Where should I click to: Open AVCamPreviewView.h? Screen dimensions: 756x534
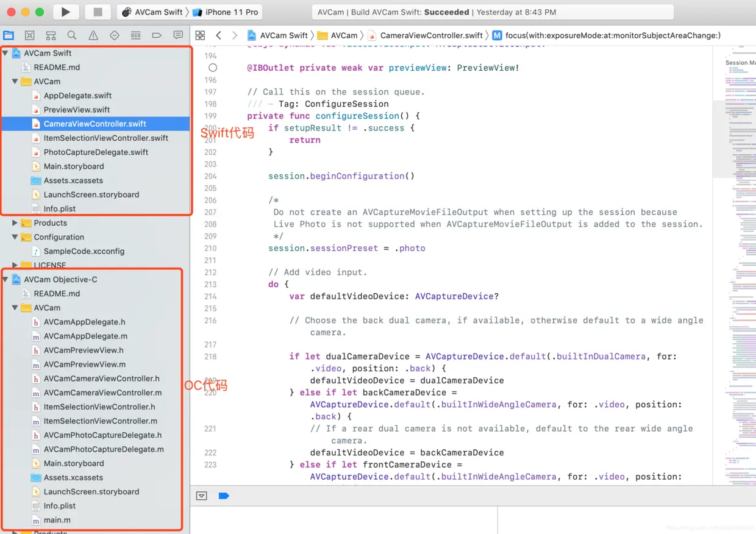tap(84, 350)
